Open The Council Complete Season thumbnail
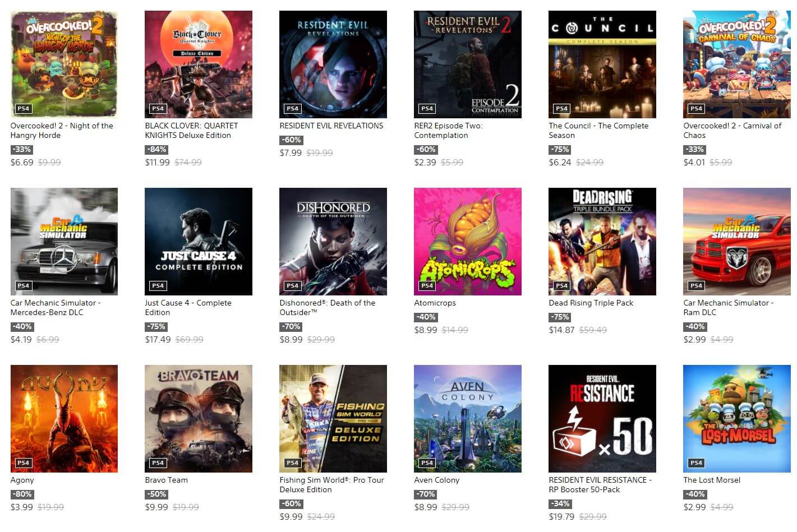The height and width of the screenshot is (532, 797). coord(602,64)
